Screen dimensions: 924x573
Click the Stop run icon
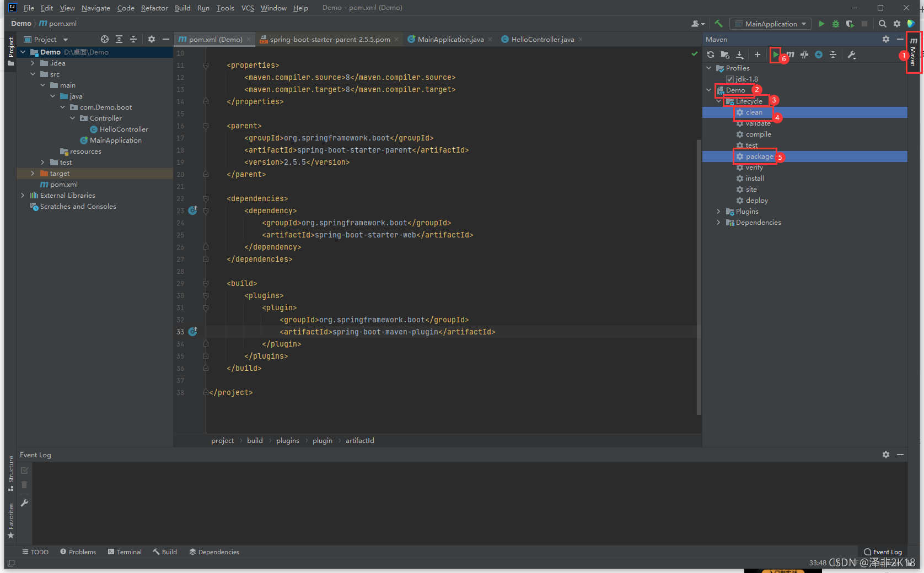[x=864, y=24]
